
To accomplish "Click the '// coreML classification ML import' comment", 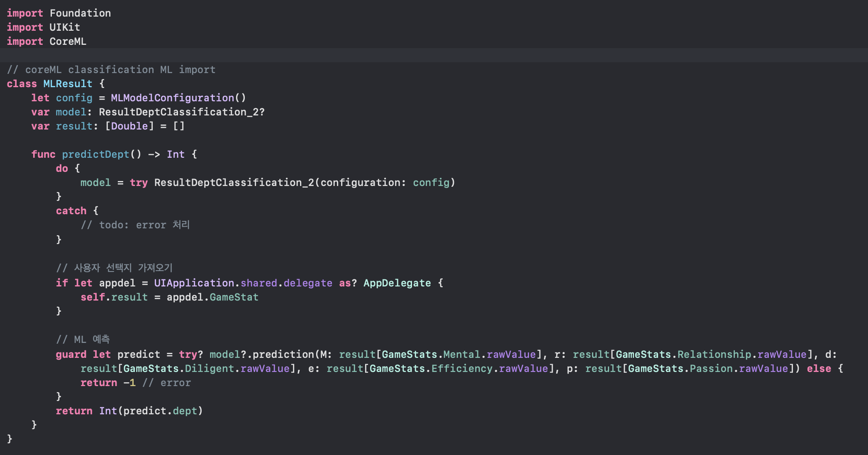I will [x=111, y=70].
